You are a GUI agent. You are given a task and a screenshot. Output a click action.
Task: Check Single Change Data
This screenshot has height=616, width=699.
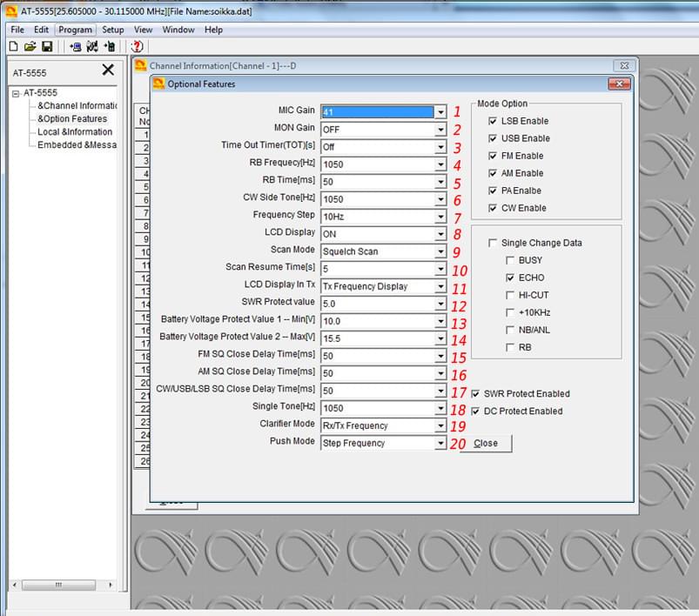493,243
